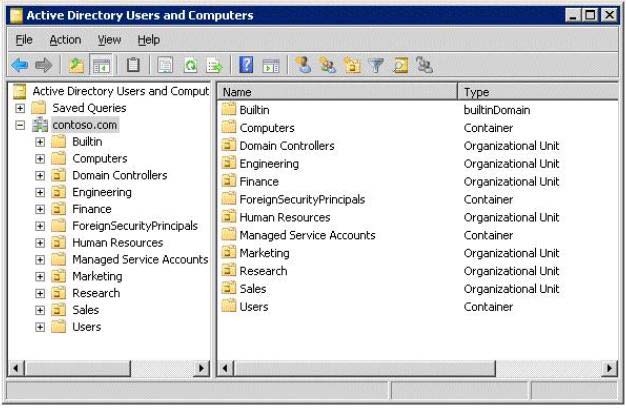Expand the Finance OU in the tree
Image resolution: width=626 pixels, height=408 pixels.
pos(40,209)
